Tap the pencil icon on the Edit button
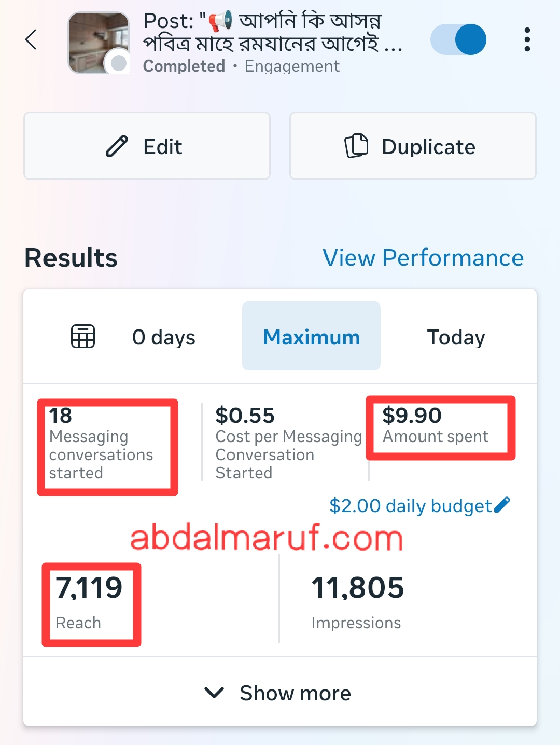The height and width of the screenshot is (745, 560). pyautogui.click(x=117, y=146)
